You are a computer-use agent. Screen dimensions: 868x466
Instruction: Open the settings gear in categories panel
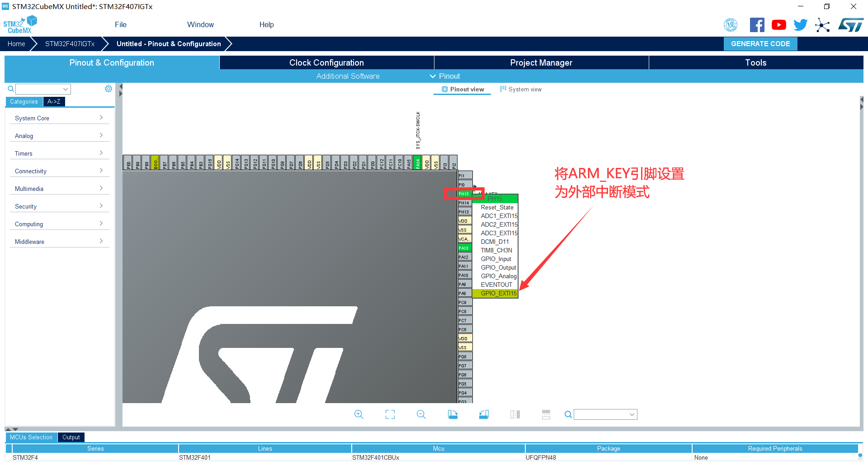coord(108,89)
